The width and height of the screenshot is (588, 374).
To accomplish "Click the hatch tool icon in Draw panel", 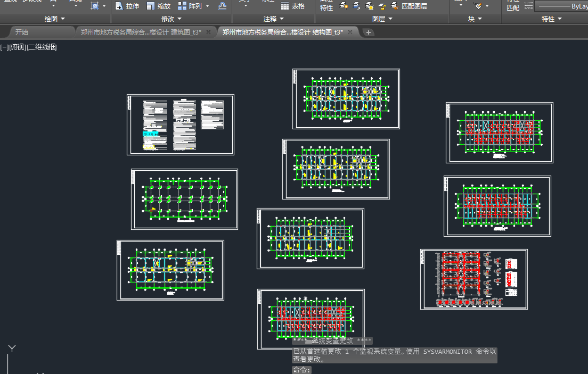I will [95, 6].
